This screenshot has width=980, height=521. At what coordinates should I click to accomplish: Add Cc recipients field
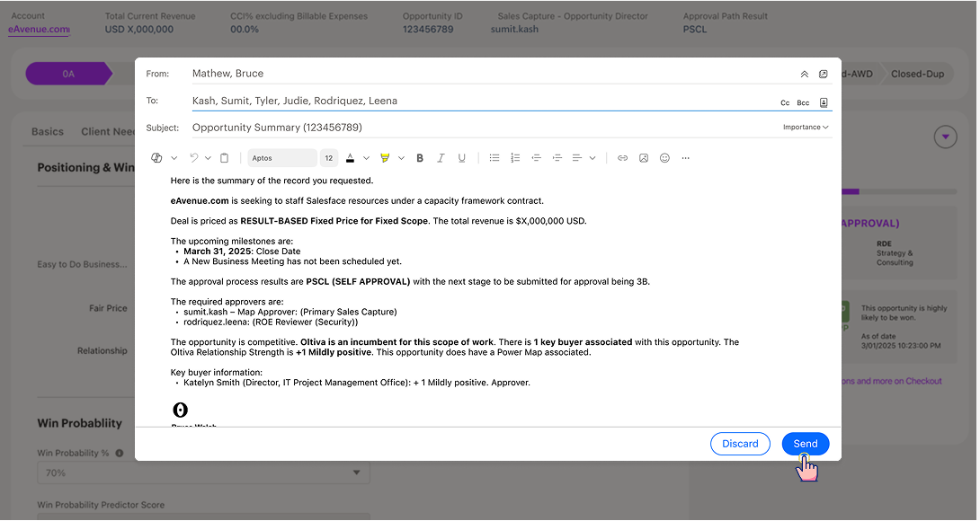coord(785,103)
